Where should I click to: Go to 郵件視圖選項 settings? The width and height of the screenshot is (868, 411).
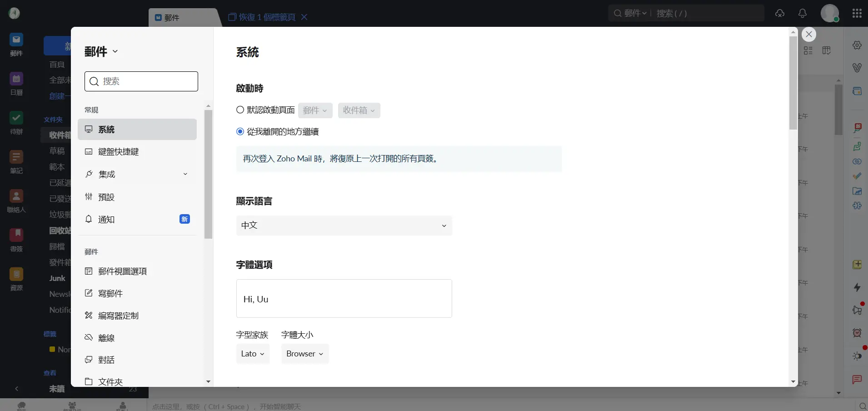point(122,271)
